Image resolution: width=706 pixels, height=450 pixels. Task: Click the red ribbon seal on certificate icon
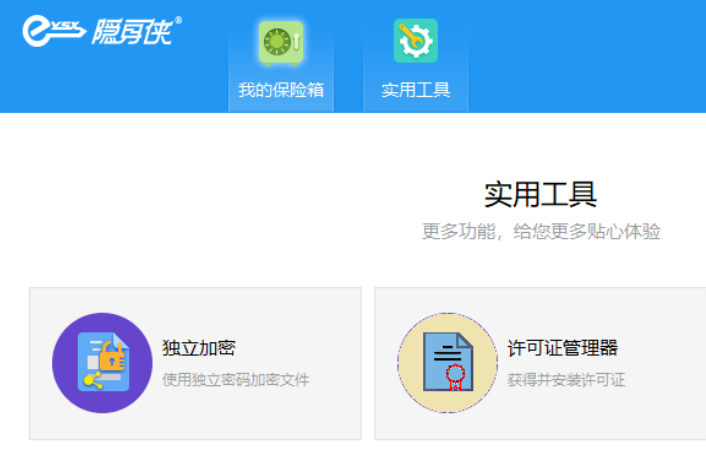pyautogui.click(x=455, y=377)
